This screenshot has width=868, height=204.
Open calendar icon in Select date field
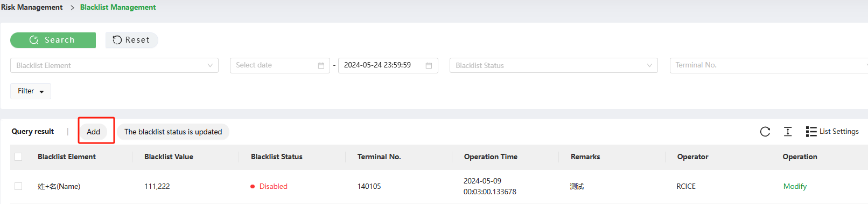click(321, 65)
